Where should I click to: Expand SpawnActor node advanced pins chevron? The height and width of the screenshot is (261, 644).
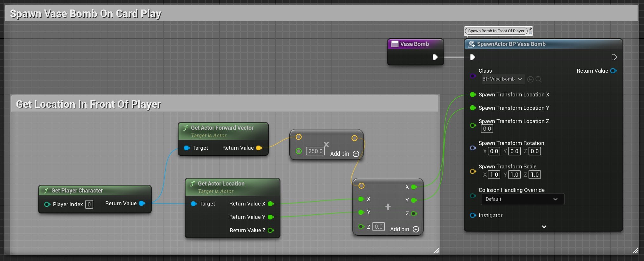[x=544, y=227]
